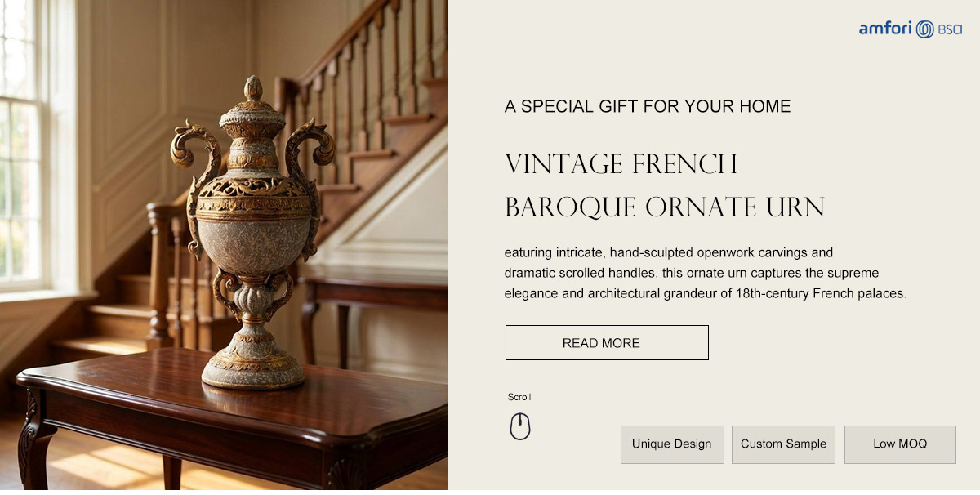Click the 'Vintage French' heading line
Image resolution: width=980 pixels, height=495 pixels.
click(621, 164)
